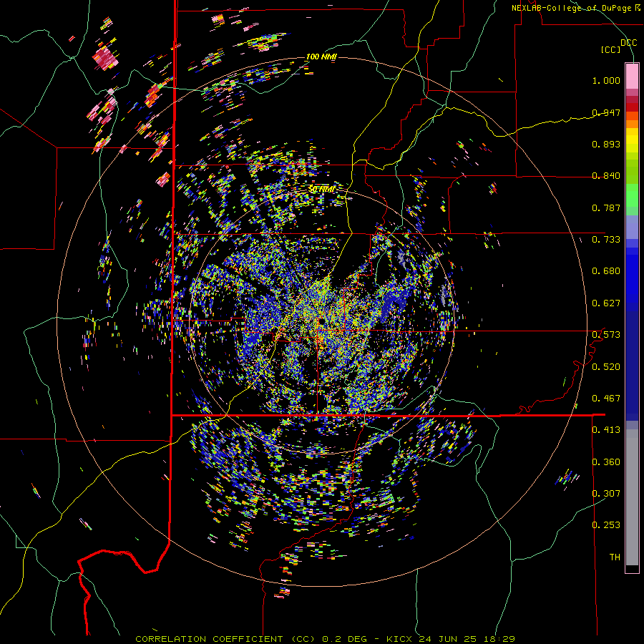
Task: Click the 0.787 scale label
Action: (x=606, y=208)
